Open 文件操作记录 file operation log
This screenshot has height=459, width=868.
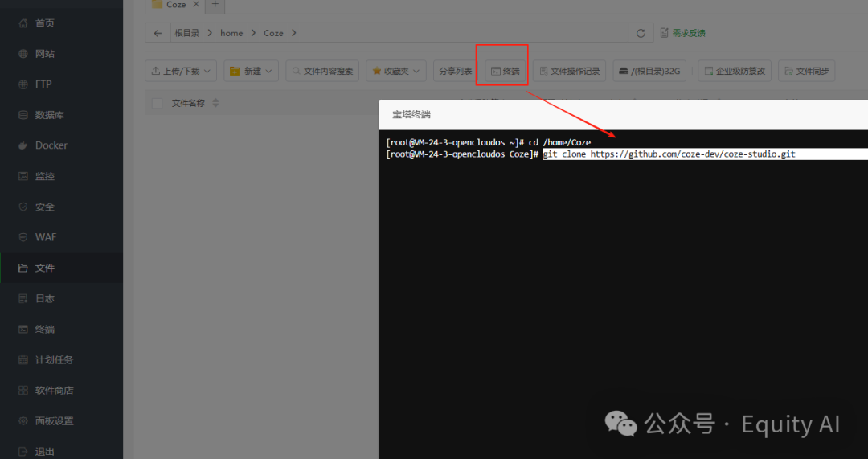click(x=570, y=71)
